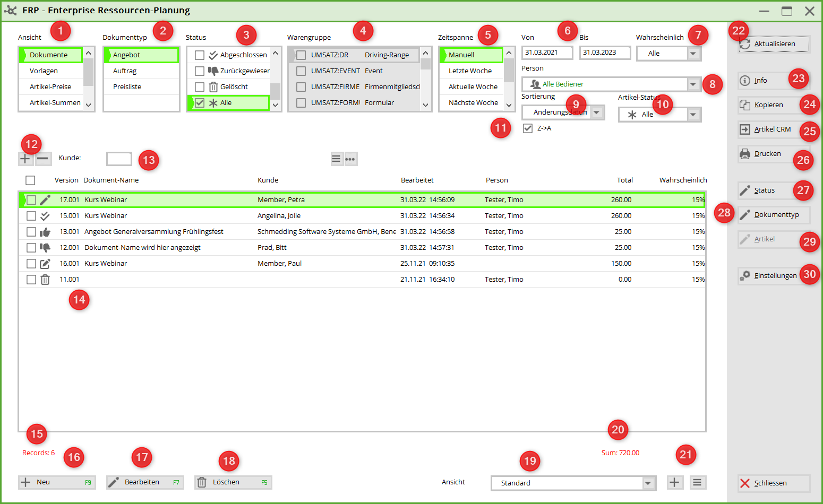The width and height of the screenshot is (823, 504).
Task: Toggle the Z->A sort order checkbox
Action: (528, 128)
